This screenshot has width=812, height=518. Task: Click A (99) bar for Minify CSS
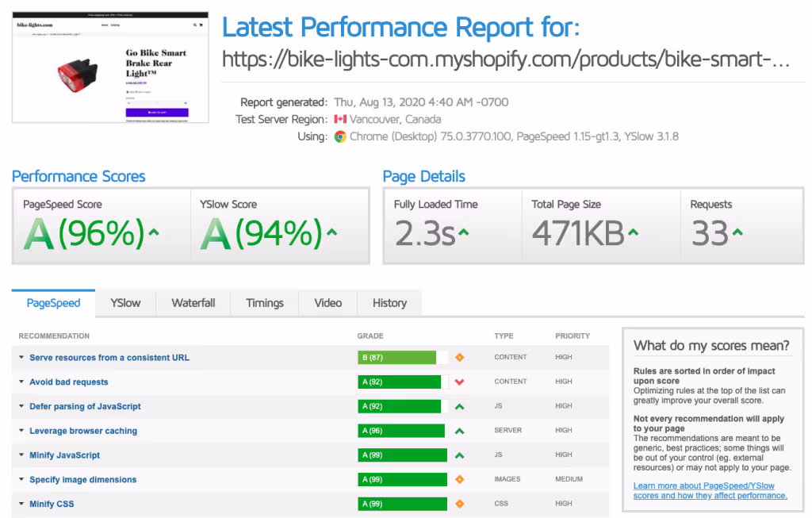click(x=402, y=504)
